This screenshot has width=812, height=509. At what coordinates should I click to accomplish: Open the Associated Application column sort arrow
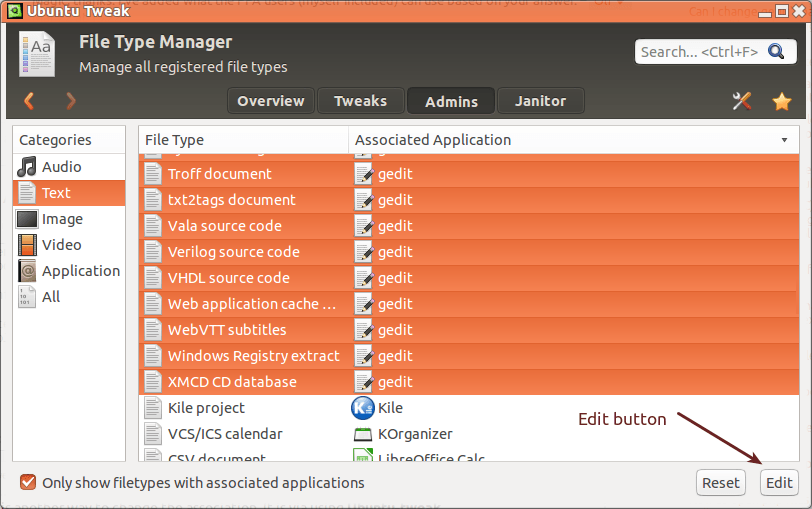click(x=785, y=140)
